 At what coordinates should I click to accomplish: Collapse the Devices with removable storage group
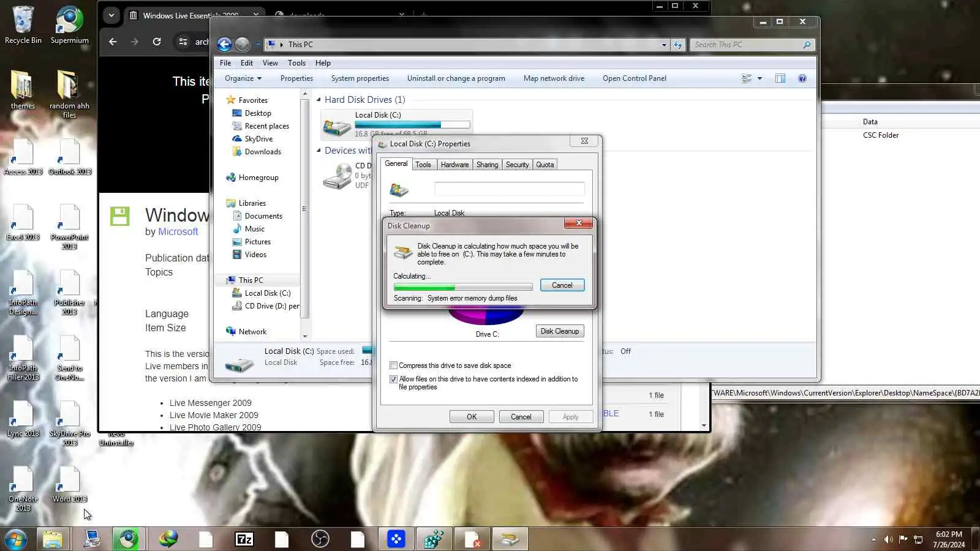point(318,151)
